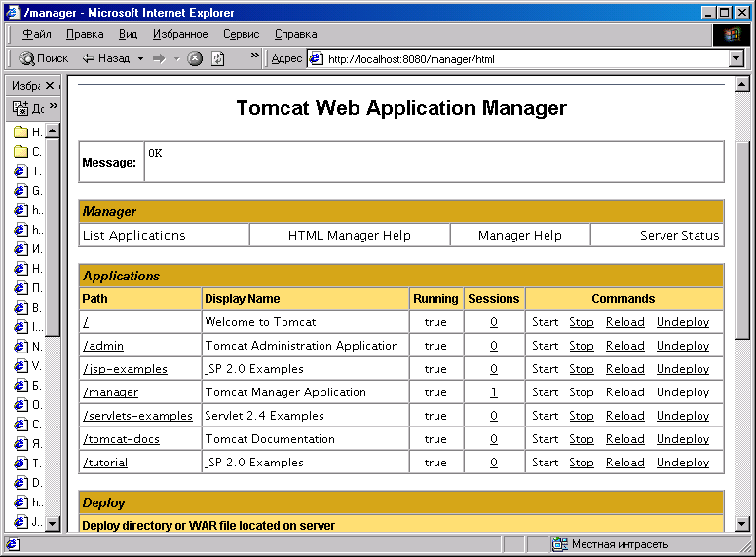
Task: Open the /tomcat-docs path link
Action: 121,439
